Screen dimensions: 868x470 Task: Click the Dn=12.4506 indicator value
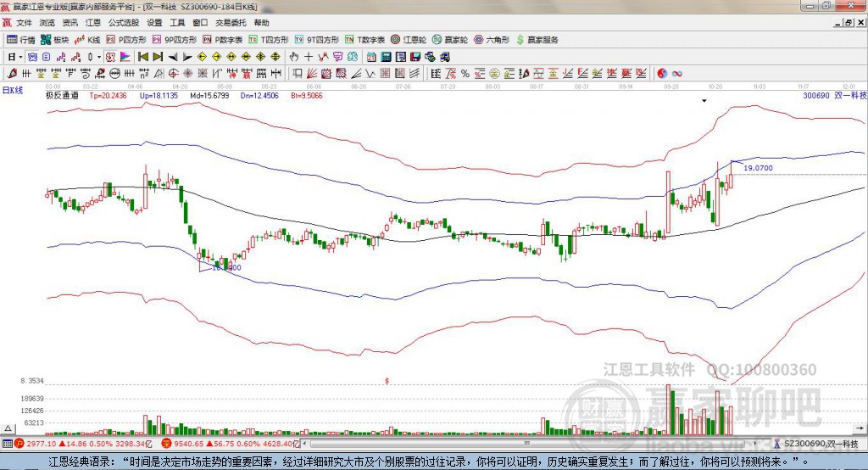(x=259, y=95)
